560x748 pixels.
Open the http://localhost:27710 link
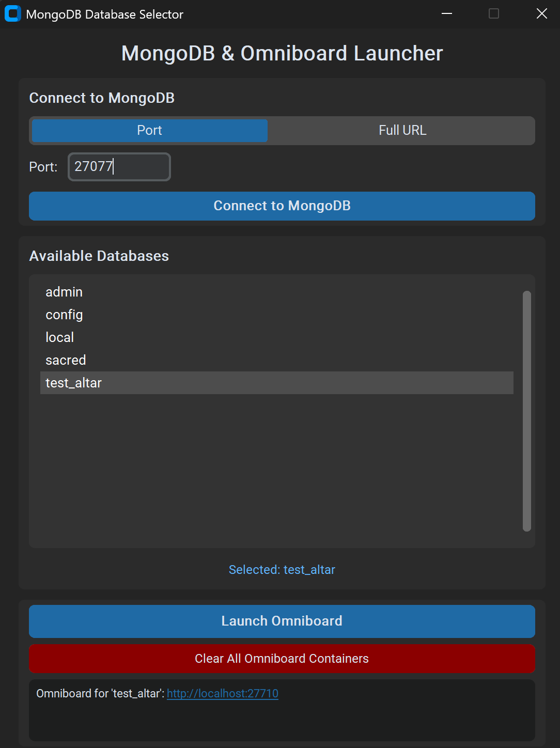[x=223, y=693]
